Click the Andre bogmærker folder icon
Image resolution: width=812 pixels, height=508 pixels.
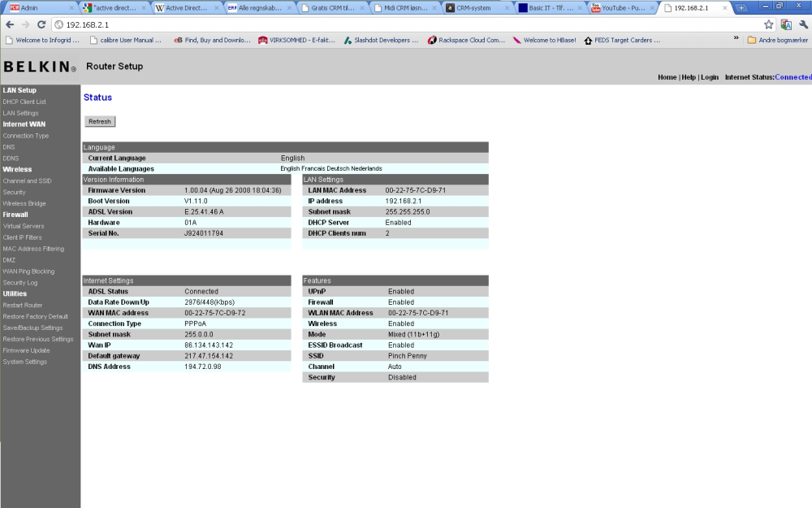click(751, 40)
